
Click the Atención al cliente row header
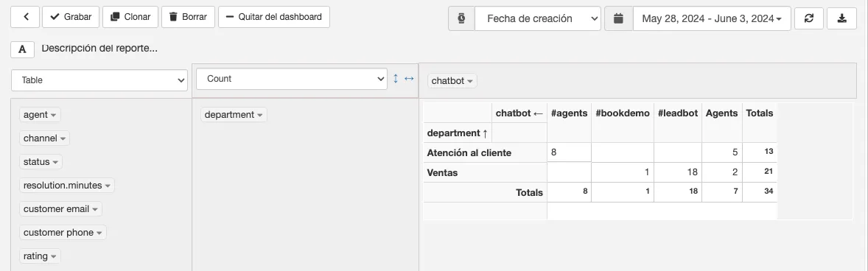485,152
